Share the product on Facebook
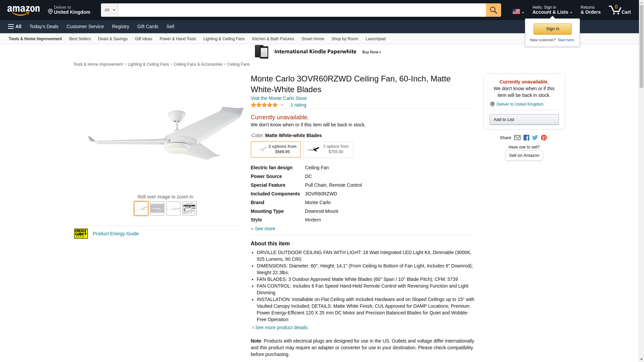Viewport: 644px width, 362px height. coord(526,138)
